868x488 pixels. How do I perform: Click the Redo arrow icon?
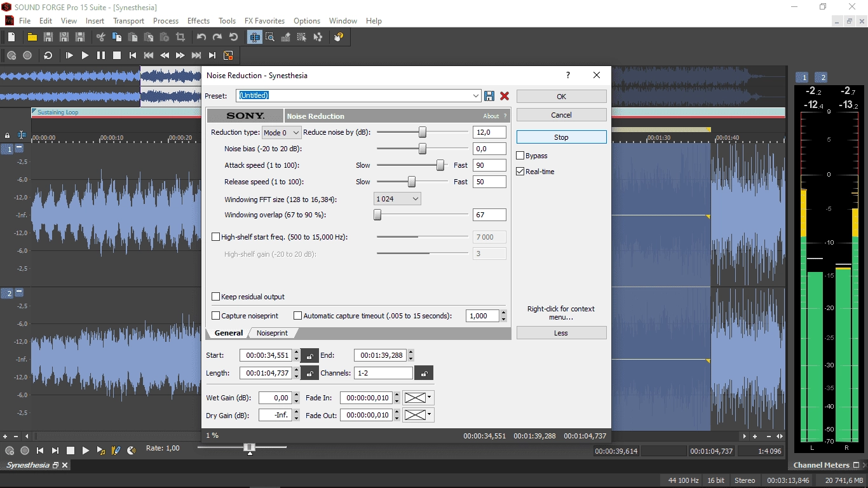pyautogui.click(x=217, y=37)
